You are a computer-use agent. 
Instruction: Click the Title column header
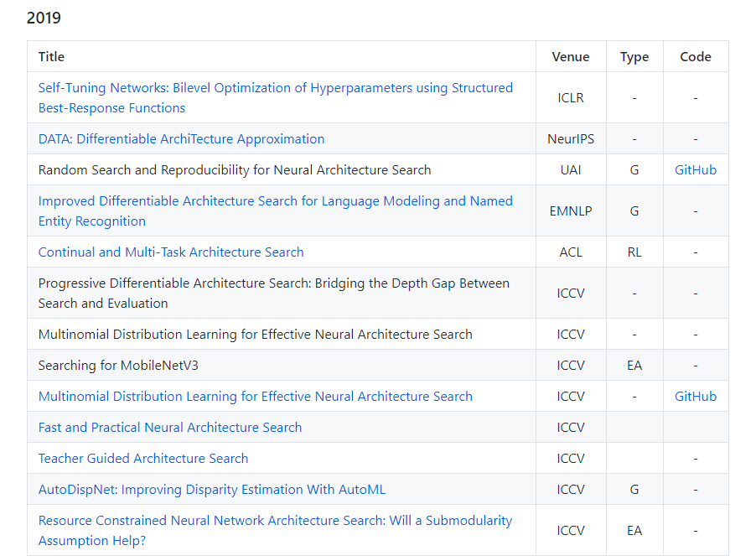click(x=51, y=57)
